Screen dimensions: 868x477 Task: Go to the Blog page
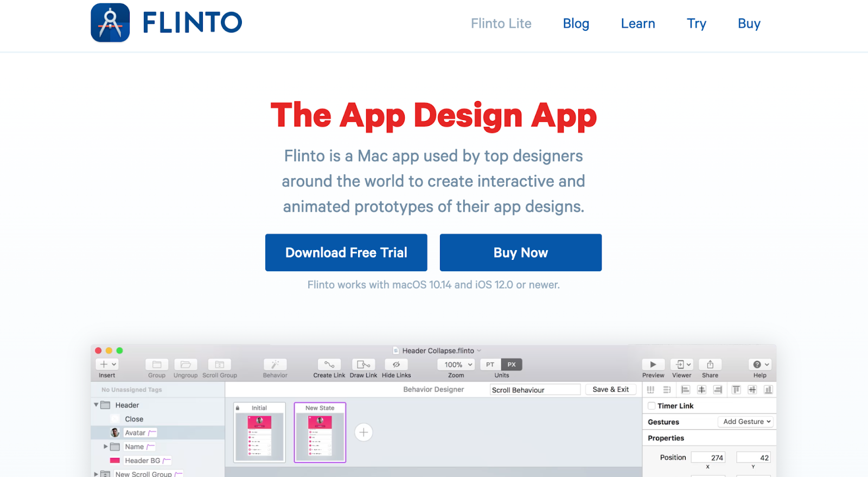coord(576,24)
